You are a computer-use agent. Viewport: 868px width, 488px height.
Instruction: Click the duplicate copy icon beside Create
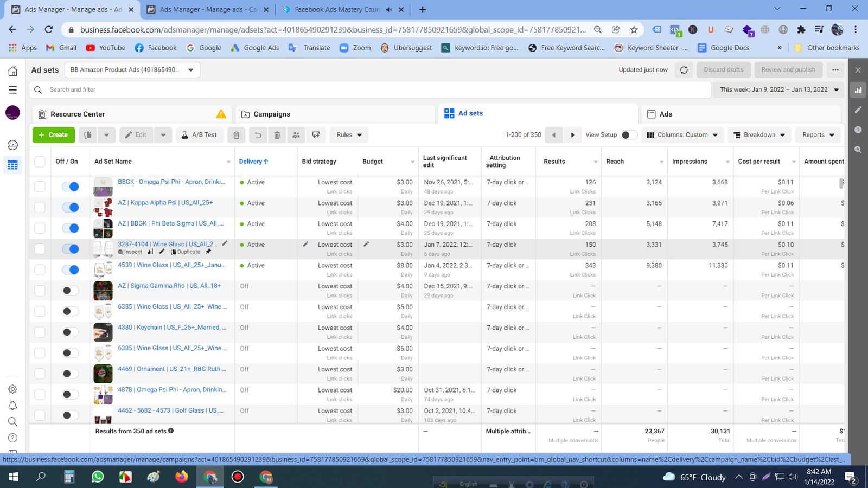[88, 135]
